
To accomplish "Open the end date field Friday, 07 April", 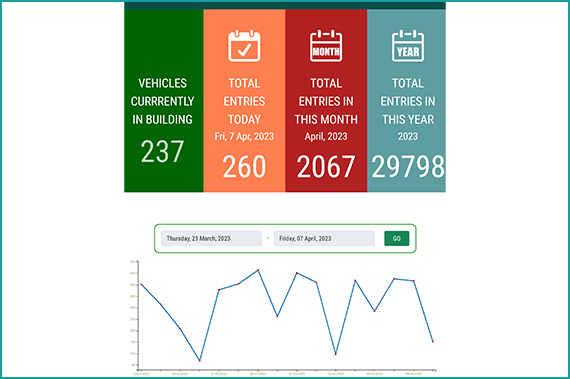I will [324, 238].
